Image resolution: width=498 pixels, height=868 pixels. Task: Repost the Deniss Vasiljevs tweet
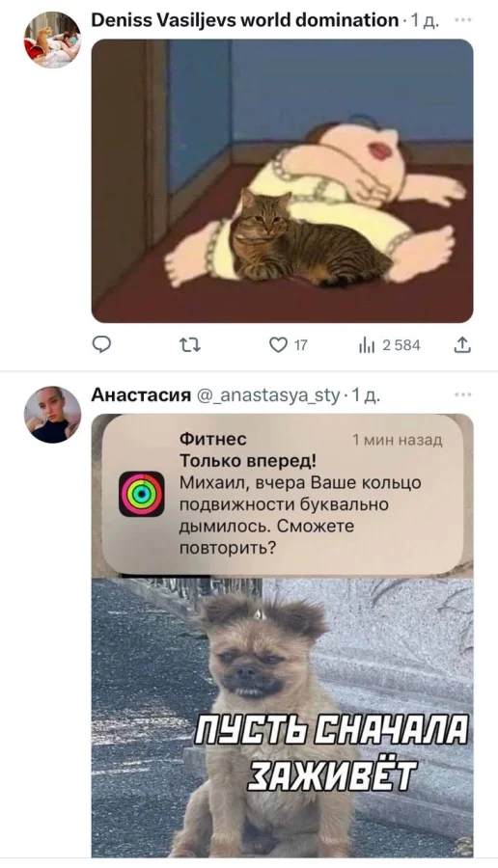tap(190, 345)
